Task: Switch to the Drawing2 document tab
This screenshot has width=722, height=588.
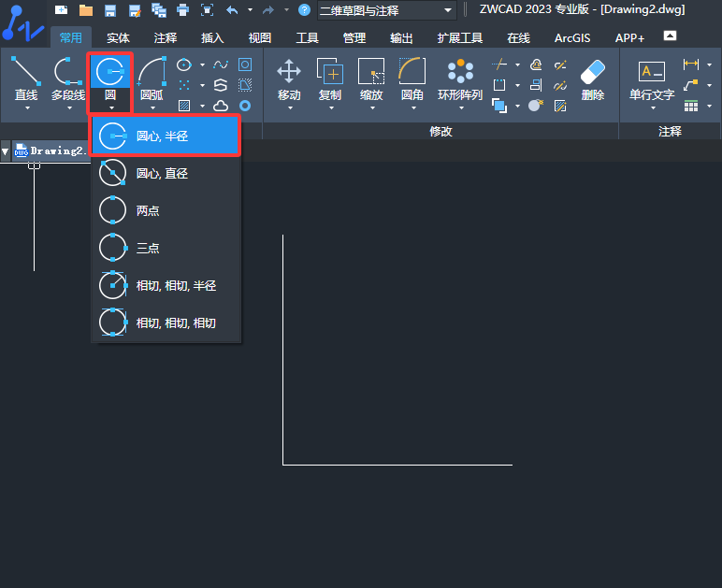Action: (51, 151)
